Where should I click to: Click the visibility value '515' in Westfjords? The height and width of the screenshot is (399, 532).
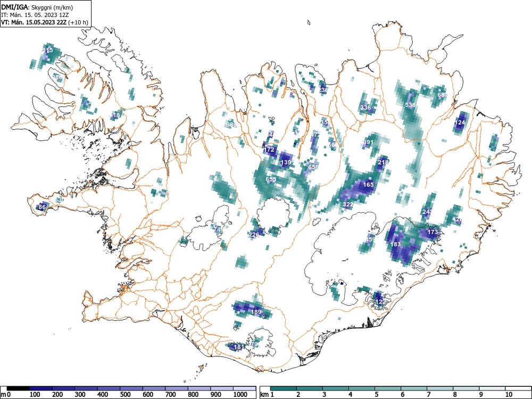click(48, 50)
